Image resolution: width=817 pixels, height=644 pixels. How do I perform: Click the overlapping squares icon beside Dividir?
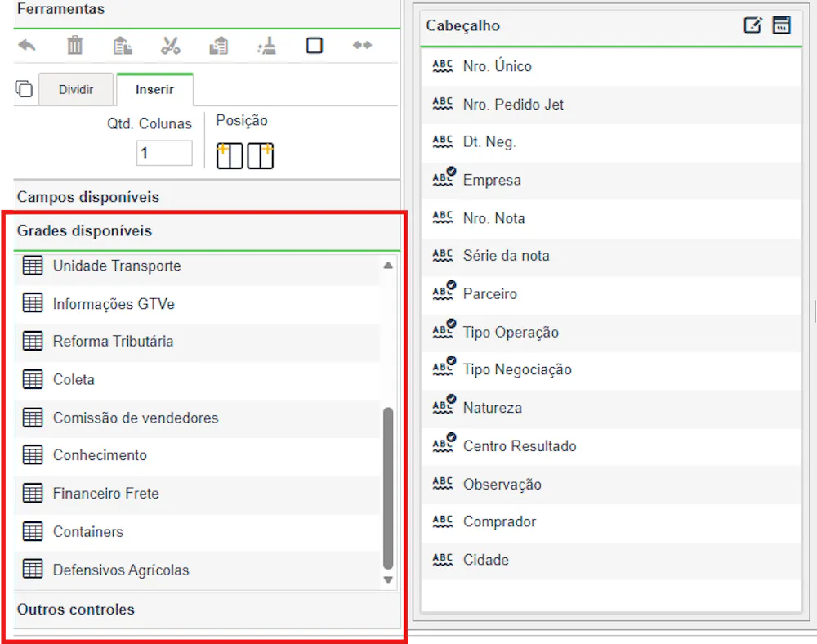[24, 89]
